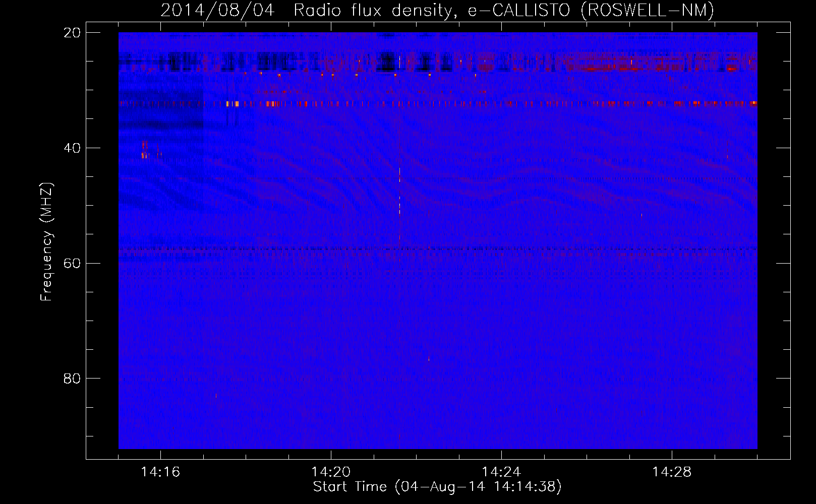
Task: Click the "Start Time (04-Aug-14 14:14:38)" x-axis label
Action: tap(437, 487)
